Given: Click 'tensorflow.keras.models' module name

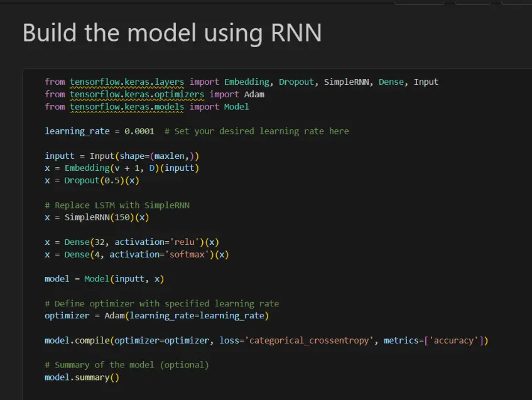Looking at the screenshot, I should pyautogui.click(x=127, y=107).
